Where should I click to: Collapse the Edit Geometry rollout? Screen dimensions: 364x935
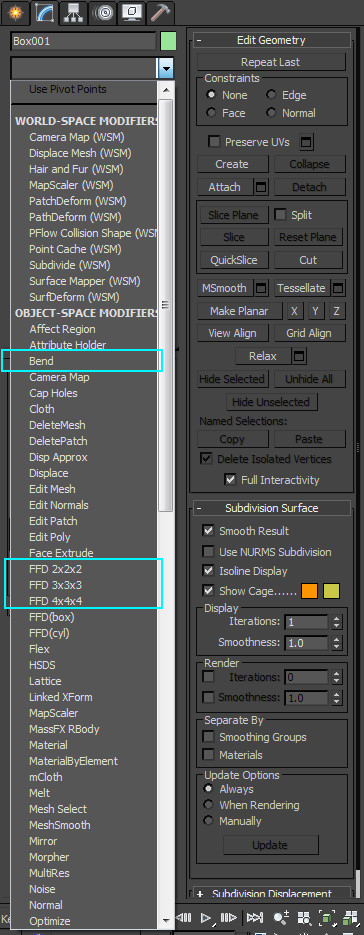coord(199,41)
